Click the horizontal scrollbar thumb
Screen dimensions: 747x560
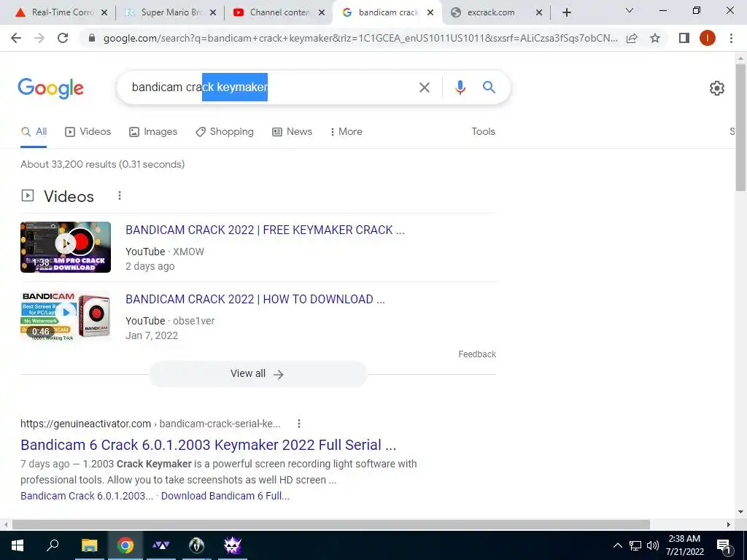(331, 525)
